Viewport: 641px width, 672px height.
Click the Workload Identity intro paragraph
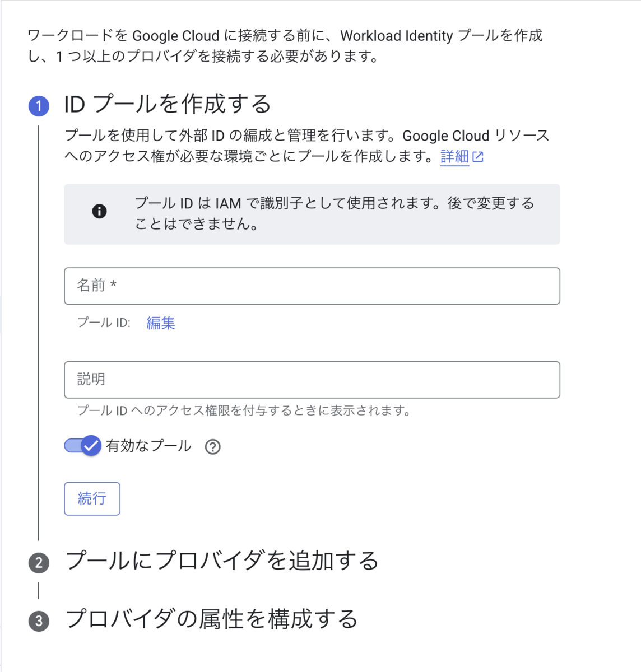pyautogui.click(x=285, y=46)
